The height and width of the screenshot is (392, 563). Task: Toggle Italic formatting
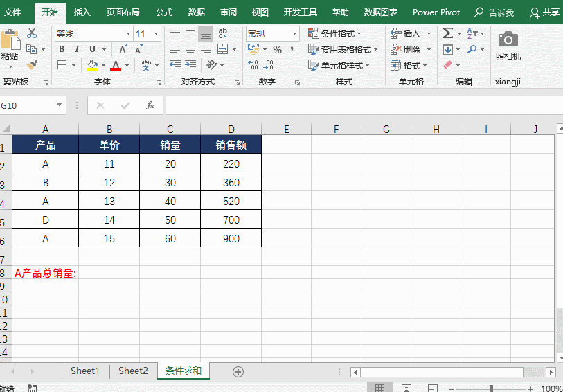[x=77, y=50]
